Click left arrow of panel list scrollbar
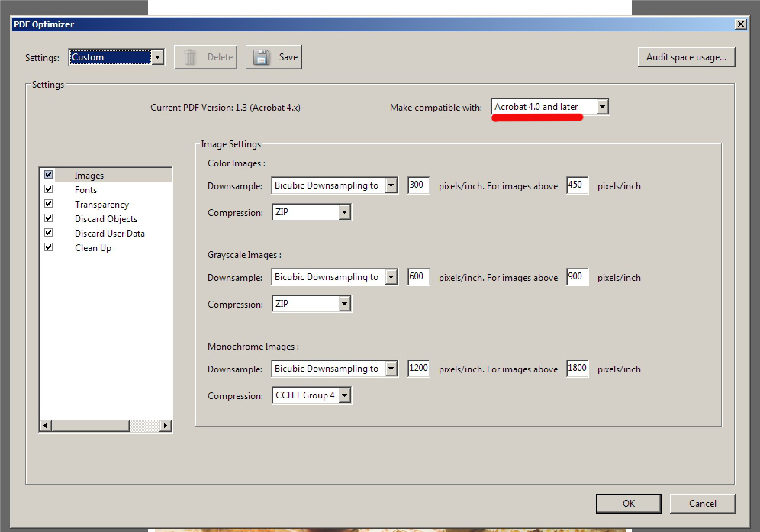 [x=46, y=426]
